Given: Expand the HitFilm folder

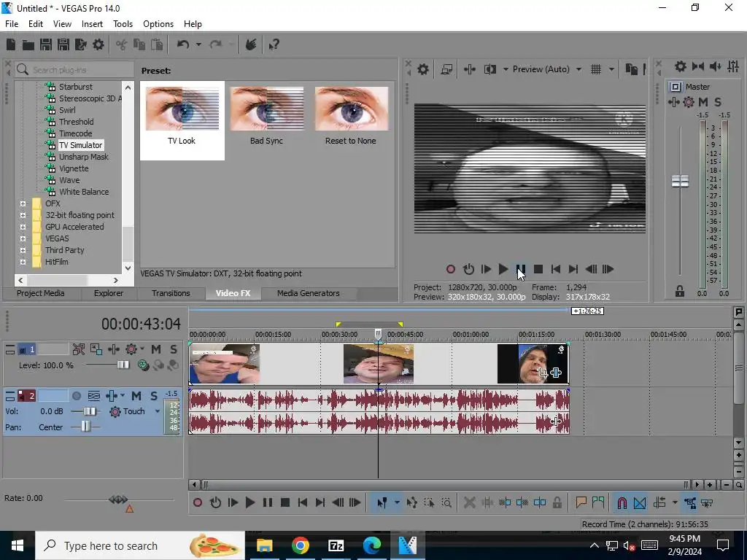Looking at the screenshot, I should click(x=23, y=262).
